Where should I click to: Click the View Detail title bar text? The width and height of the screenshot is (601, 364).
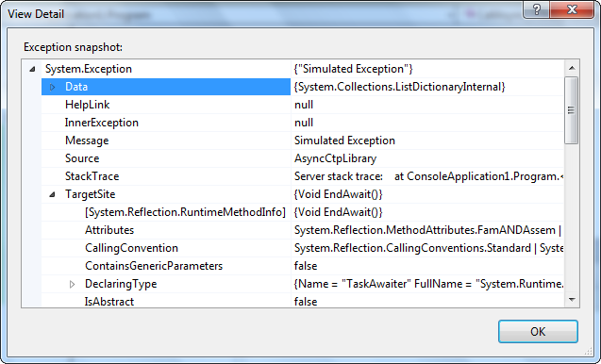(x=36, y=14)
